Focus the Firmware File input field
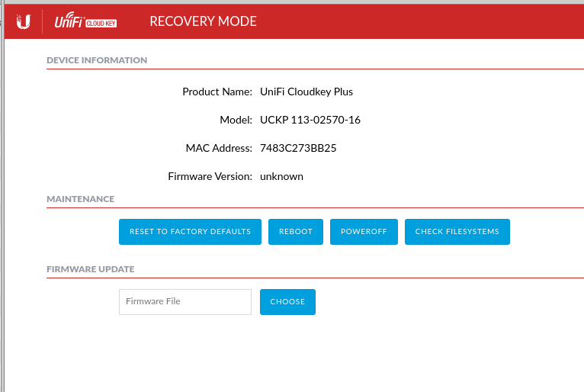Screen dimensions: 584x392 (x=185, y=302)
